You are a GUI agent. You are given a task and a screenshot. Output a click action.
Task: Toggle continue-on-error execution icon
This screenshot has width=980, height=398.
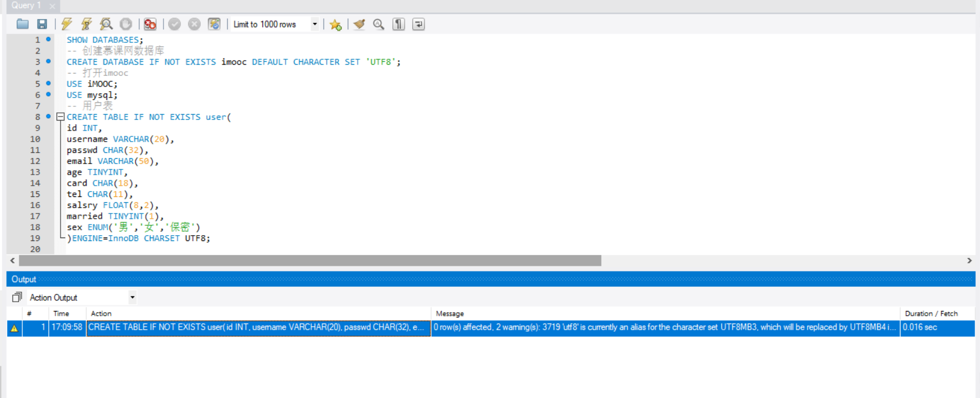coord(150,24)
